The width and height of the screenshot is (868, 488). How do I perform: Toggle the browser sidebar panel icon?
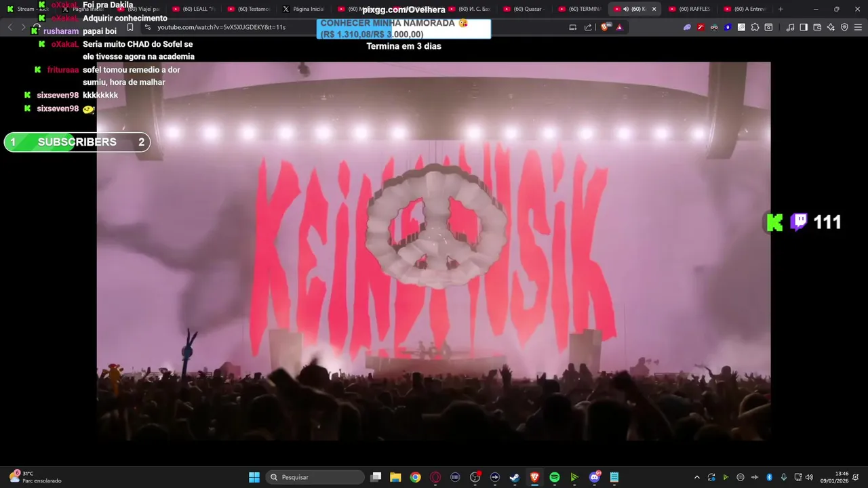click(804, 27)
